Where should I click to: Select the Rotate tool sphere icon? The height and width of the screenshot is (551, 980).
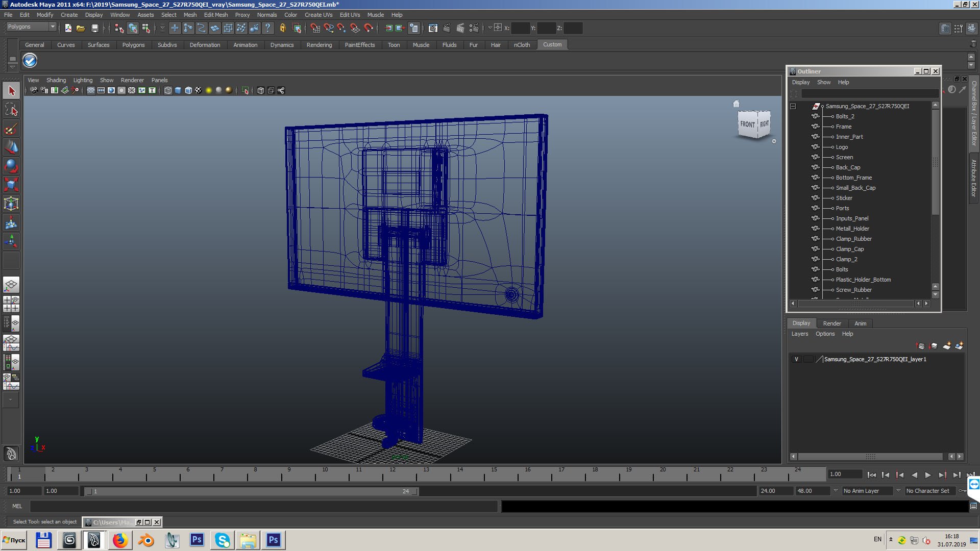[11, 166]
